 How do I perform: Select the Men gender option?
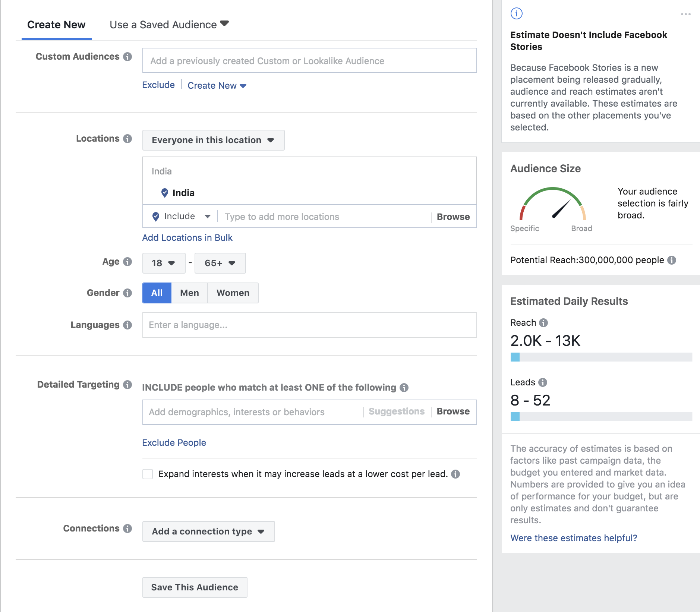point(189,293)
